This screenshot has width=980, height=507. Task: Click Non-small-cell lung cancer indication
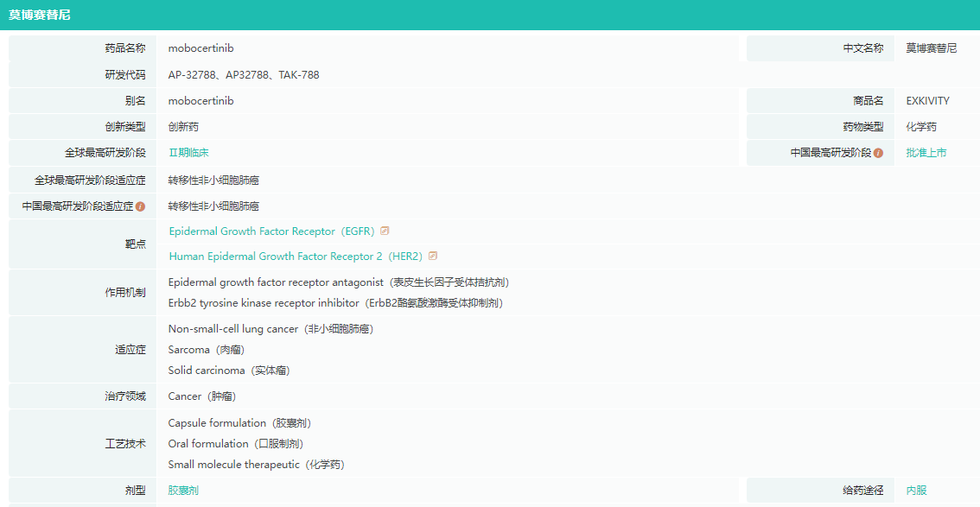(270, 328)
